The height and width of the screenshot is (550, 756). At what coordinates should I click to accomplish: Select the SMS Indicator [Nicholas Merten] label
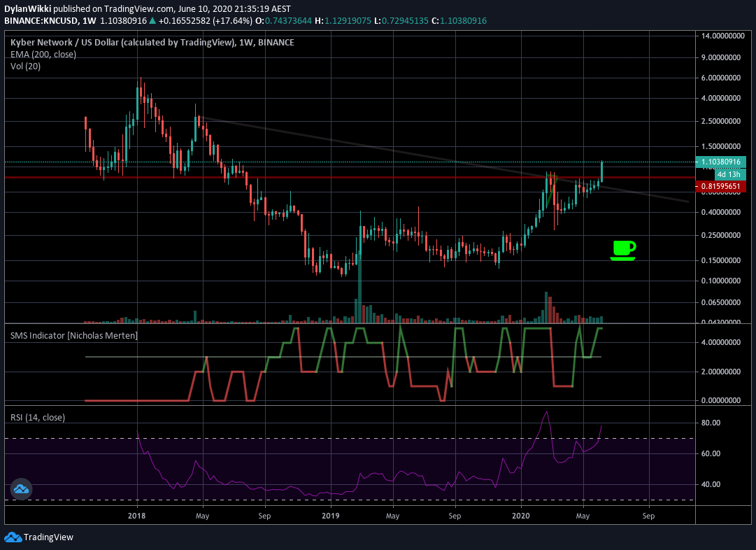coord(73,335)
